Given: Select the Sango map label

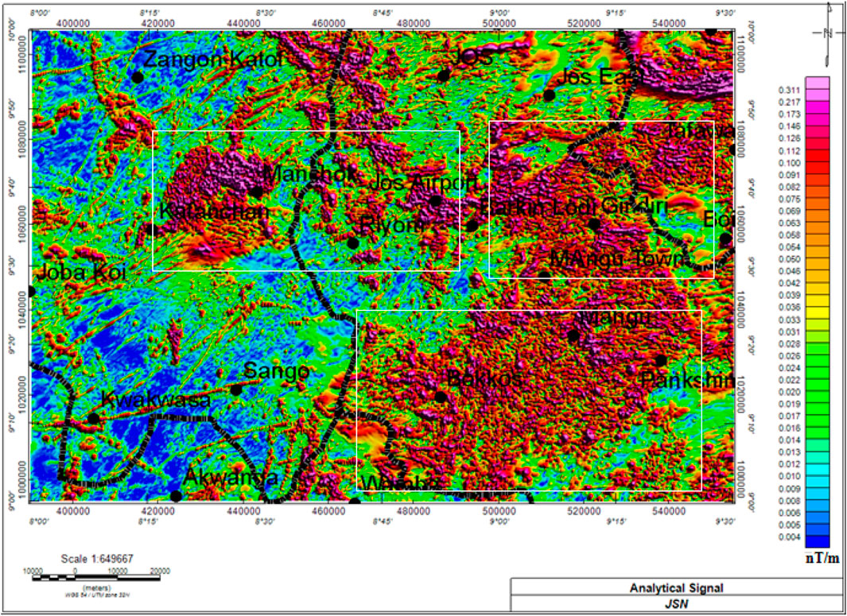Looking at the screenshot, I should coord(277,371).
